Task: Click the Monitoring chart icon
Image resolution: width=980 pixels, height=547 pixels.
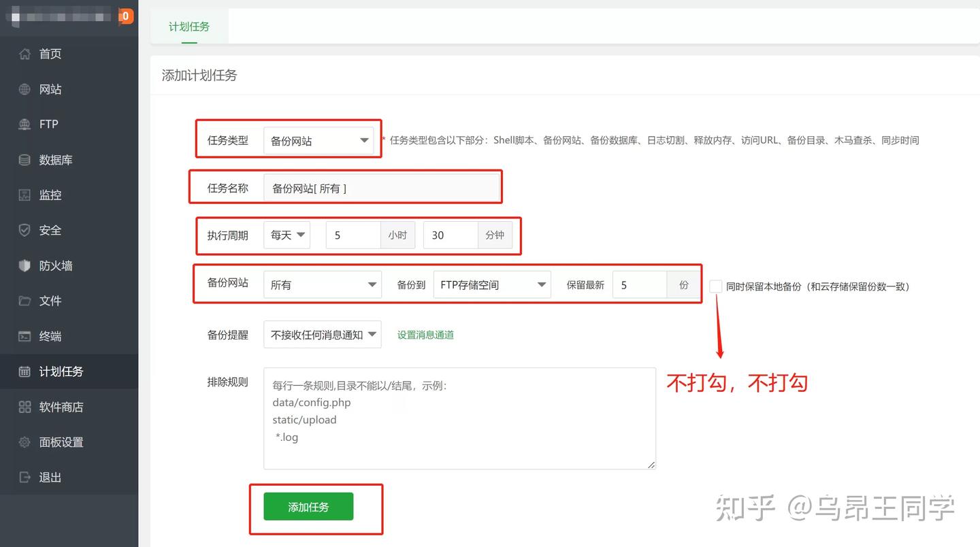Action: tap(24, 195)
